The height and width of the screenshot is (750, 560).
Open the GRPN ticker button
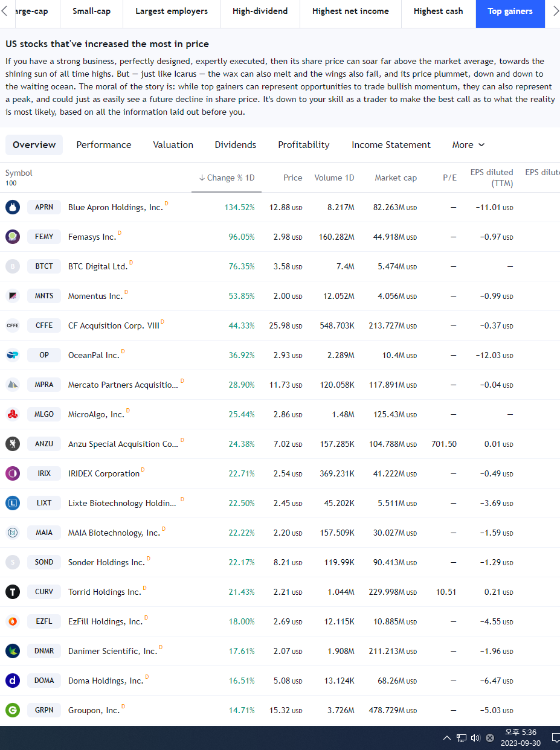44,710
